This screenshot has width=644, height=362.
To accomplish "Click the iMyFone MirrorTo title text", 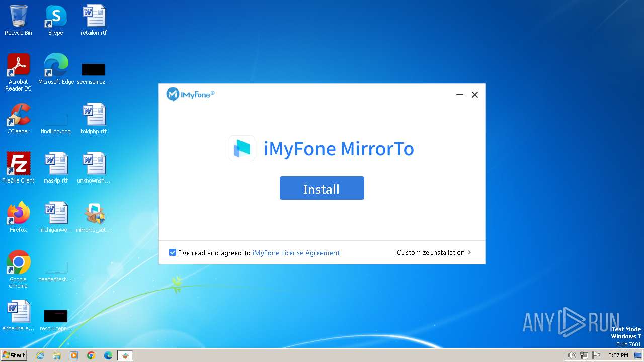I will pos(339,149).
